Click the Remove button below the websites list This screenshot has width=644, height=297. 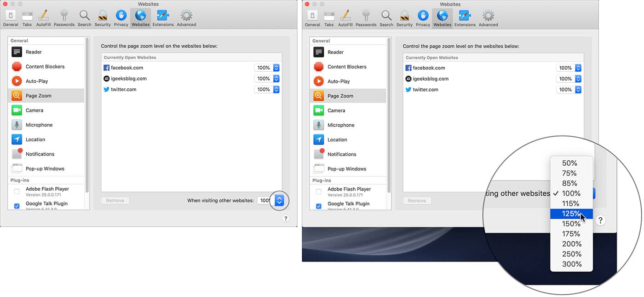pos(115,200)
